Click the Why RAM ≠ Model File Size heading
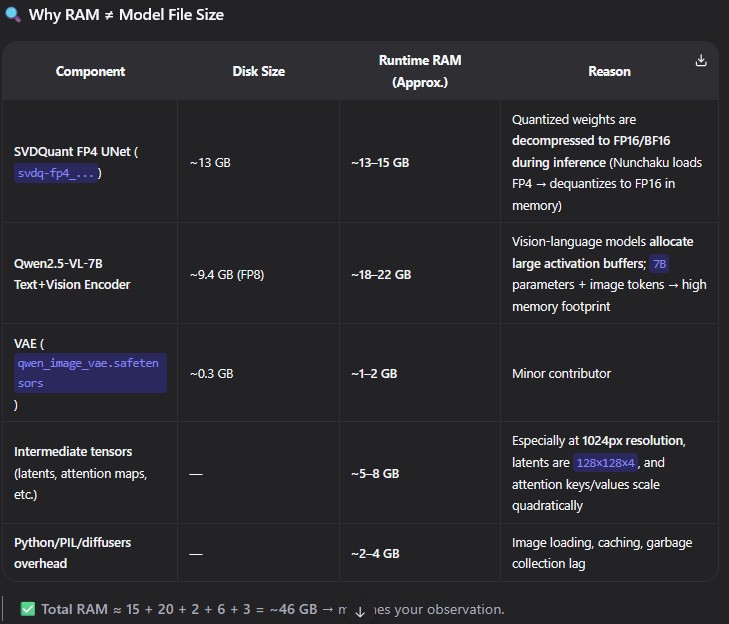The height and width of the screenshot is (624, 729). pyautogui.click(x=126, y=15)
